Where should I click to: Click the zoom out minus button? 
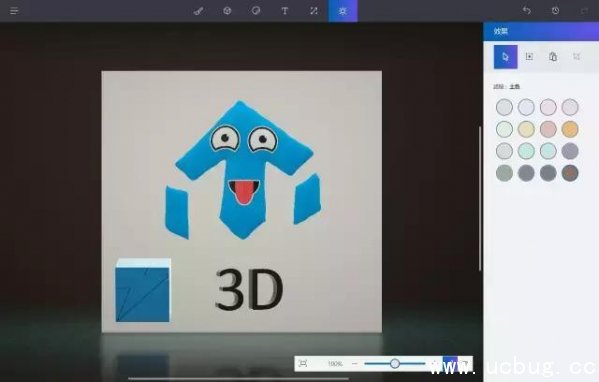click(x=355, y=364)
